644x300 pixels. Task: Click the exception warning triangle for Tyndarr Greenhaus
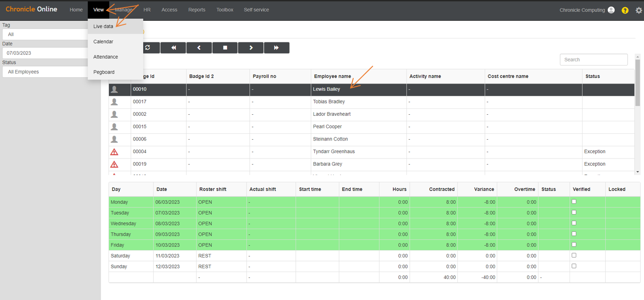click(x=115, y=151)
